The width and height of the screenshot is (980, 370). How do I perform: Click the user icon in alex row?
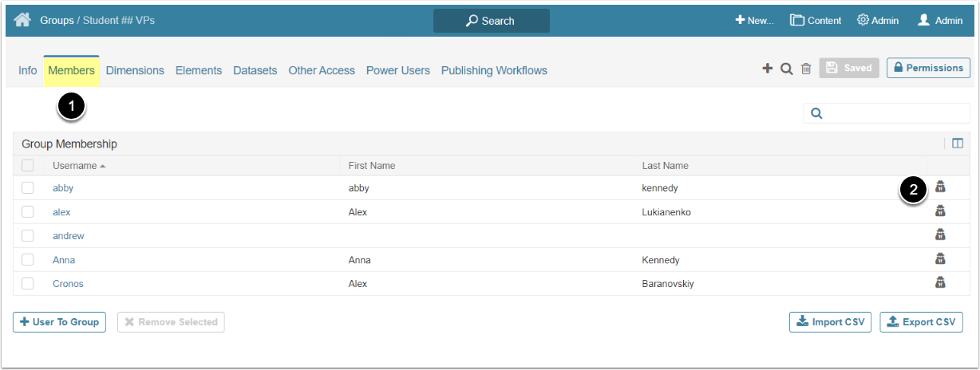click(x=940, y=211)
